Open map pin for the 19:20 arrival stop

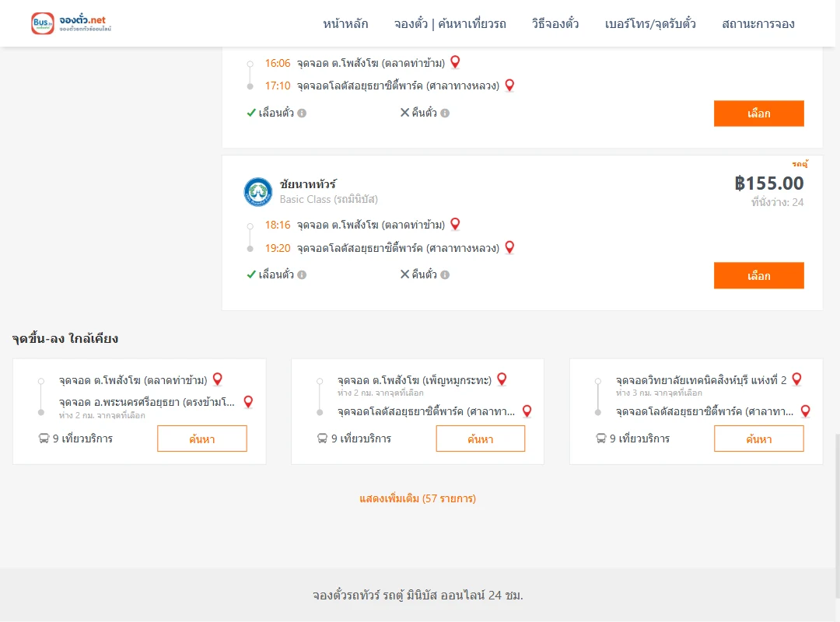[x=509, y=247]
